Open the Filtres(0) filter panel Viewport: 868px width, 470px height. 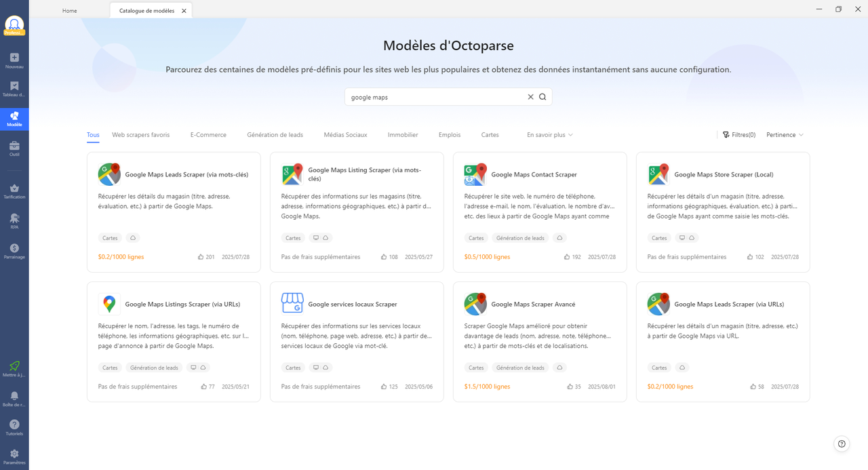coord(739,134)
